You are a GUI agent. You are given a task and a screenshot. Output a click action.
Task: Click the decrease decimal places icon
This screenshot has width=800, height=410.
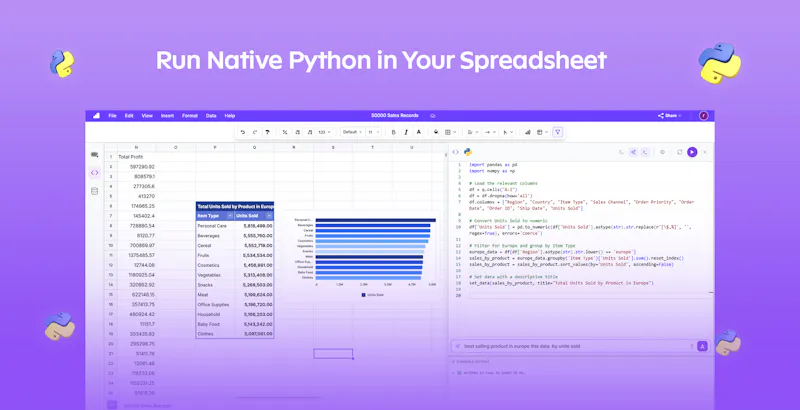click(297, 132)
